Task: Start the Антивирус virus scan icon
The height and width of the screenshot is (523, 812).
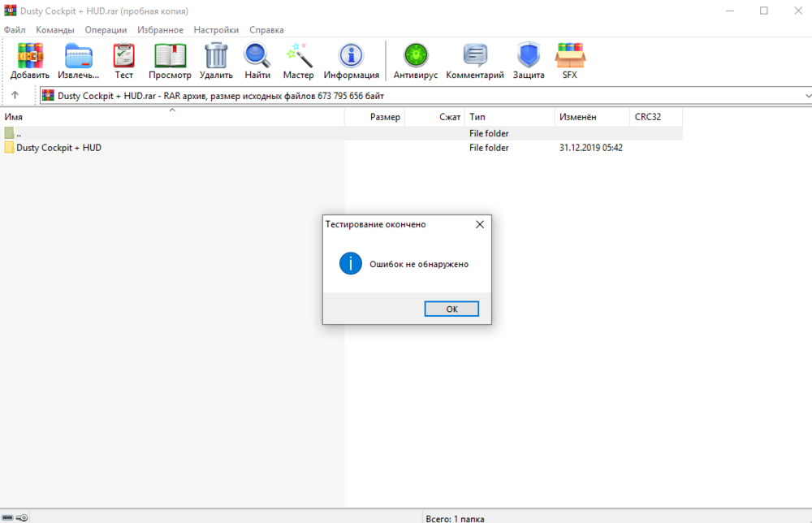Action: click(x=415, y=55)
